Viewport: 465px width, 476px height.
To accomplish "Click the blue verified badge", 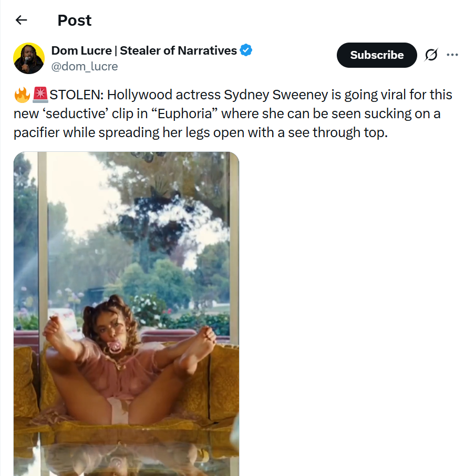I will coord(246,50).
